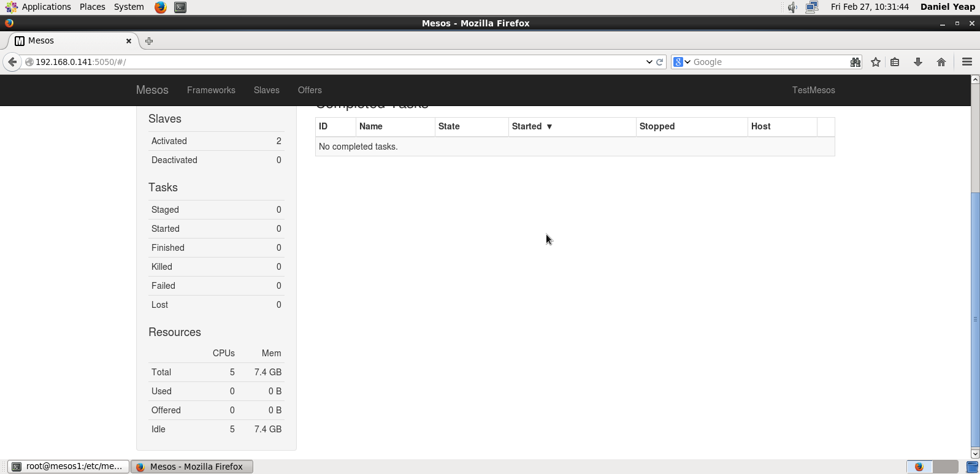This screenshot has height=474, width=980.
Task: Open the volume control icon
Action: coord(792,7)
